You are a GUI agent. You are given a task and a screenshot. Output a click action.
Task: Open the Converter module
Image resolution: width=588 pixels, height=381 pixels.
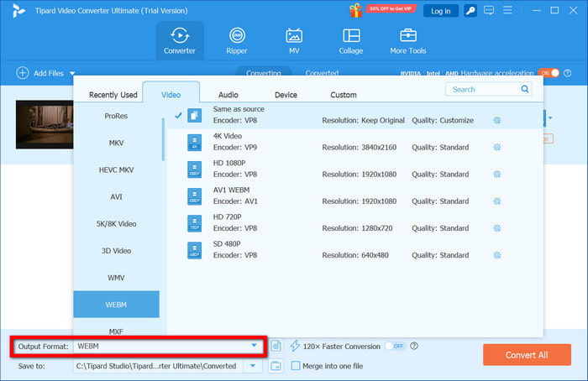click(180, 41)
